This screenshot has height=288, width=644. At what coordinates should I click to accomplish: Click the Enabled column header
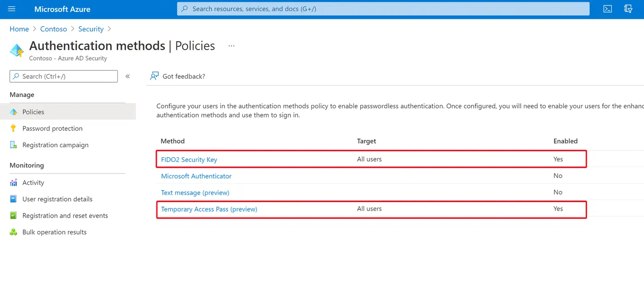click(x=565, y=141)
